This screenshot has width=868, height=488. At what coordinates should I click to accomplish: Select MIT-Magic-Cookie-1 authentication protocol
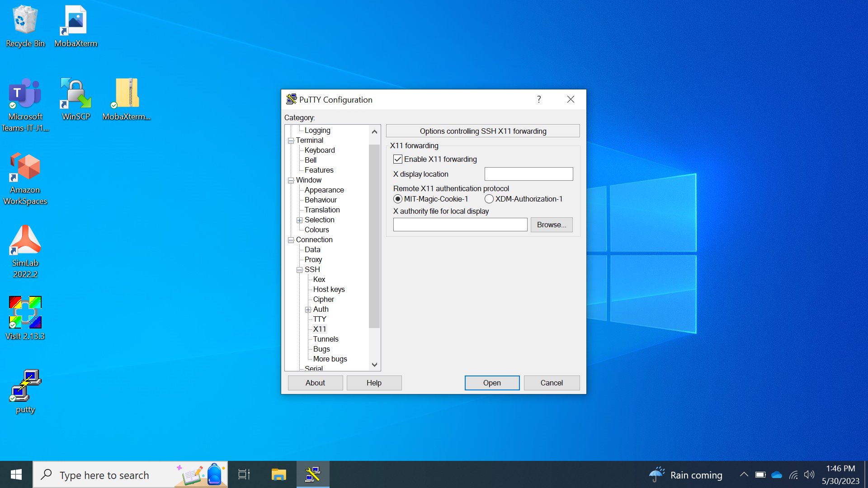point(398,199)
